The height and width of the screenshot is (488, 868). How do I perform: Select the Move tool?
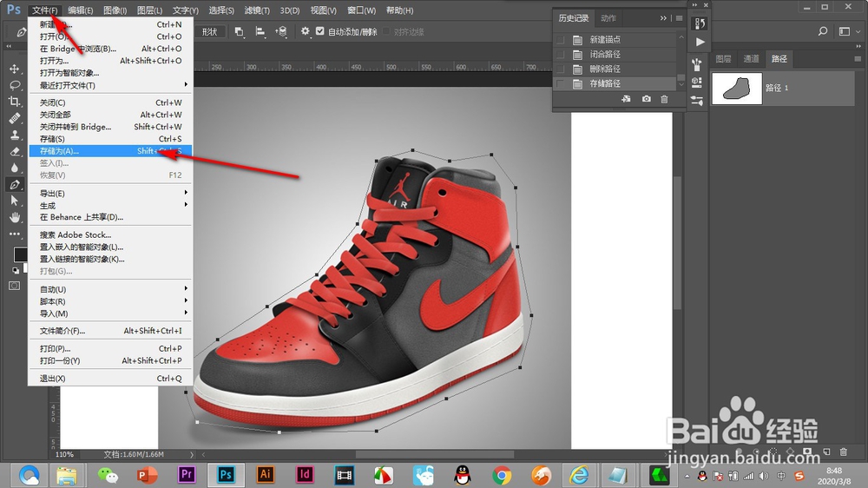click(15, 69)
